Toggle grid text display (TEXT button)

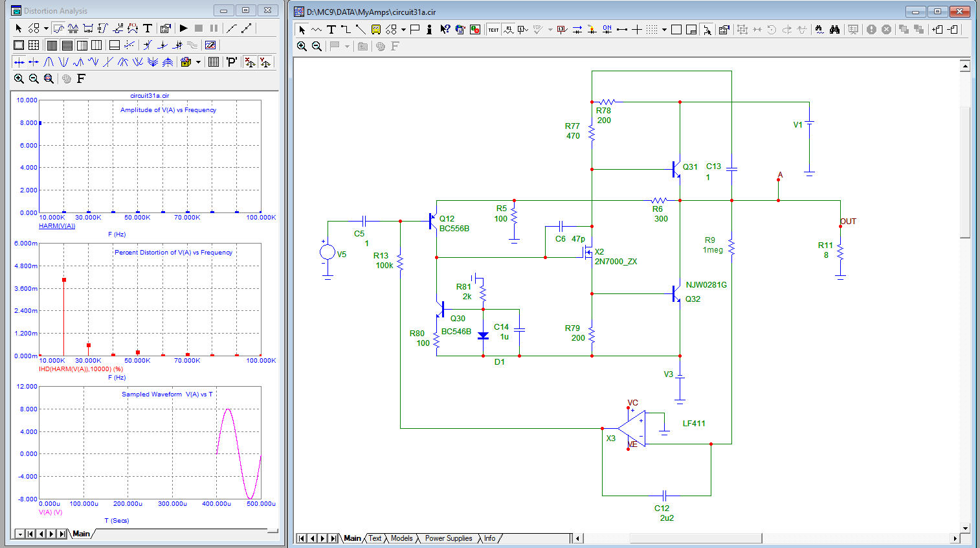pyautogui.click(x=493, y=29)
